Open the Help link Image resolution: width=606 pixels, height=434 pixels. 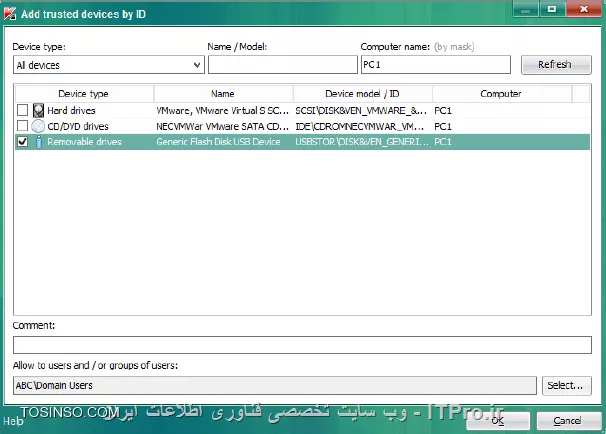[13, 421]
